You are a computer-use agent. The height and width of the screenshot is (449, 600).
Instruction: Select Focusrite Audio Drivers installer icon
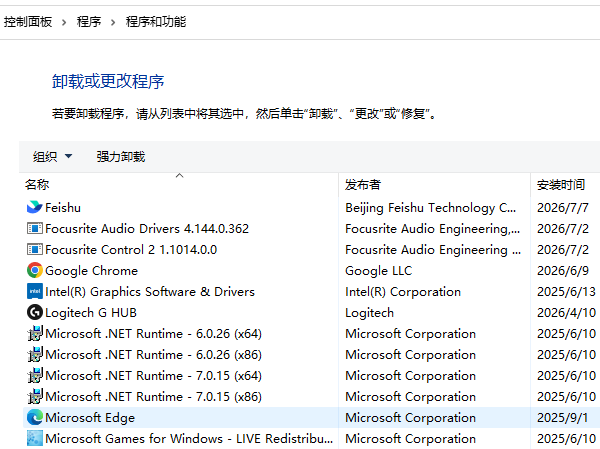[34, 228]
